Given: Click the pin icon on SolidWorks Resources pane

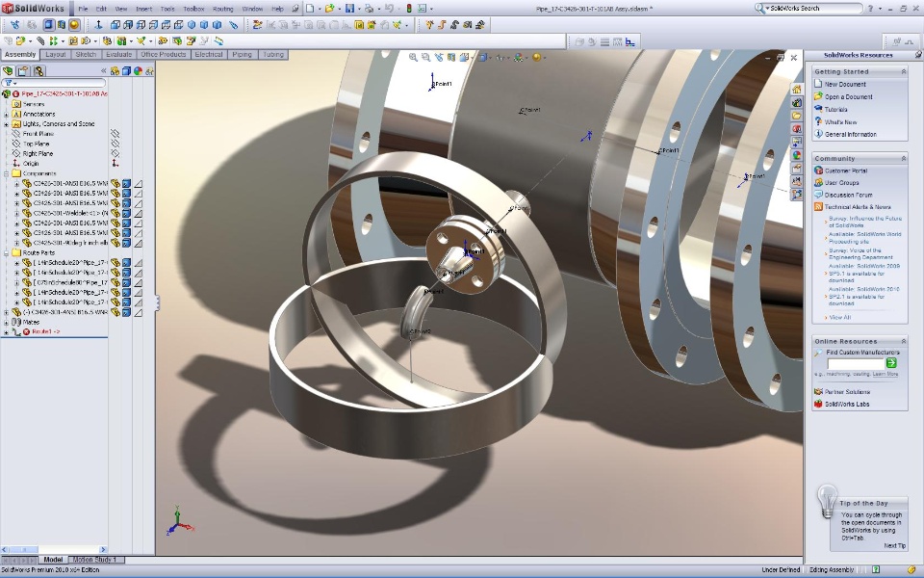Looking at the screenshot, I should click(x=918, y=54).
